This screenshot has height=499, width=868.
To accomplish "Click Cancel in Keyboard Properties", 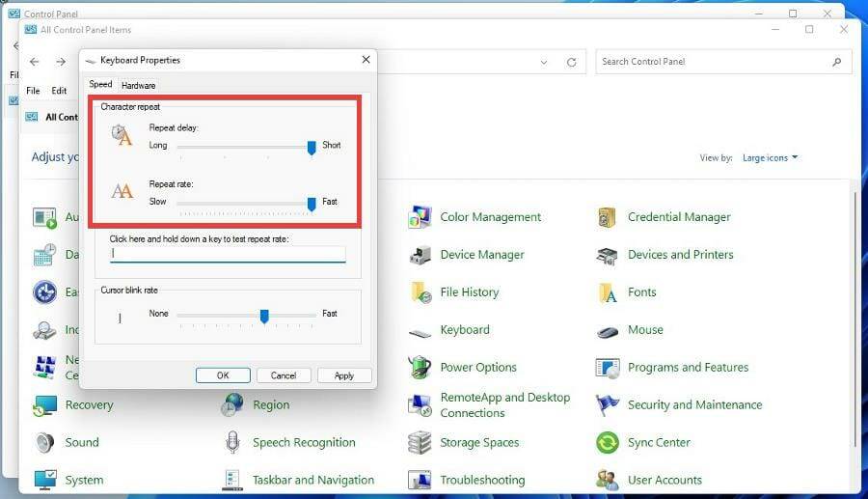I will (x=284, y=375).
